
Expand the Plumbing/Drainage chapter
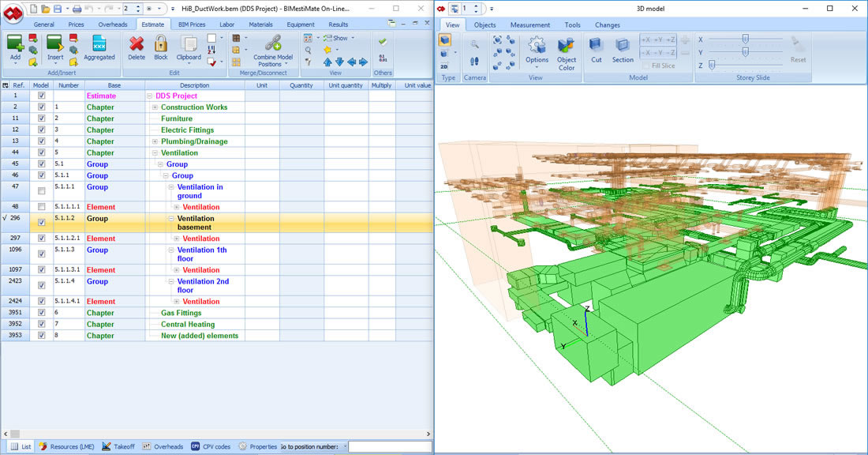click(x=155, y=141)
